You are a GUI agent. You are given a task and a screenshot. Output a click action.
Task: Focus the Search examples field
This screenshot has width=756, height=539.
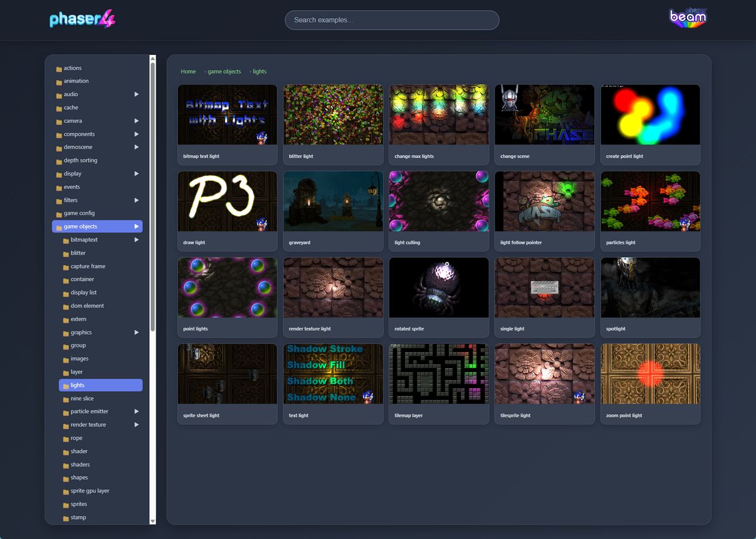(392, 20)
